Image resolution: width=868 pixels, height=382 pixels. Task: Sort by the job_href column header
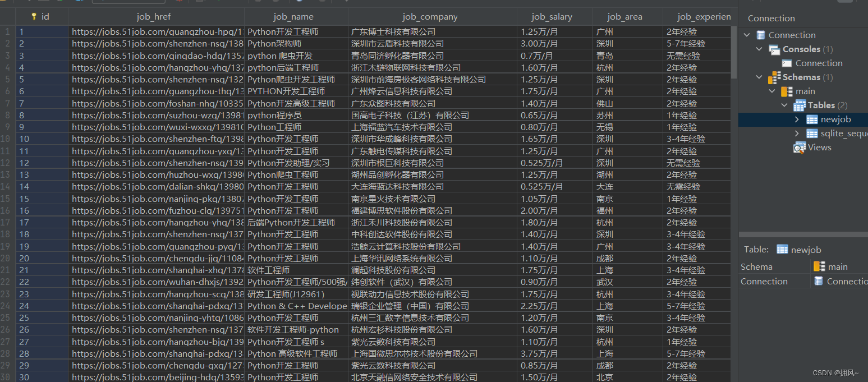(156, 17)
